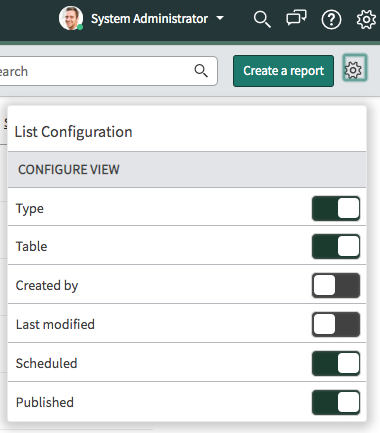Click the Table label text
Image resolution: width=380 pixels, height=433 pixels.
31,246
